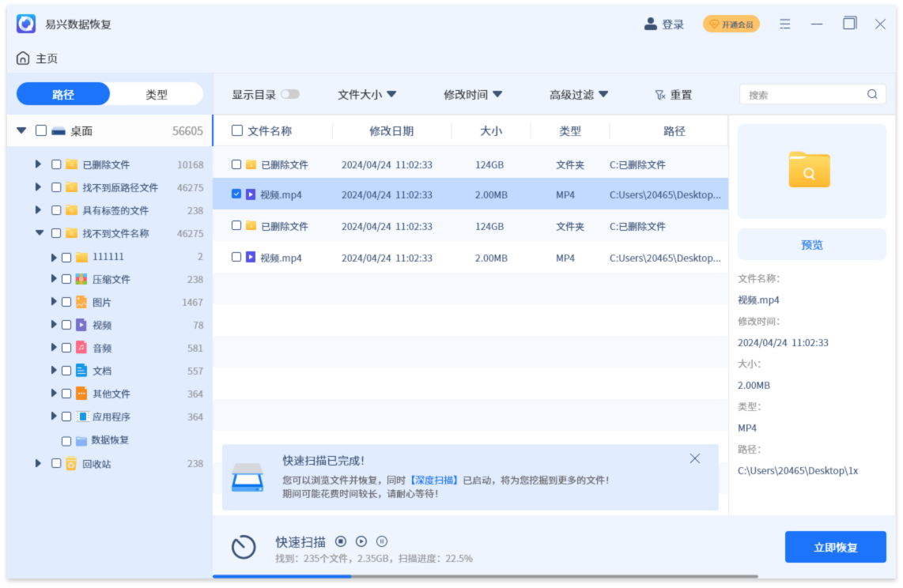903x588 pixels.
Task: Dismiss the scan complete notification
Action: coord(695,458)
